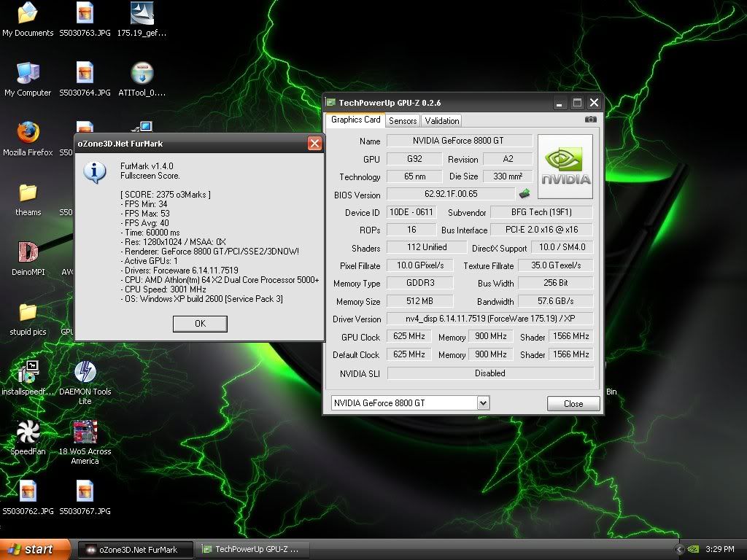Viewport: 747px width, 560px height.
Task: Expand hidden system tray icons arrow
Action: [x=679, y=549]
